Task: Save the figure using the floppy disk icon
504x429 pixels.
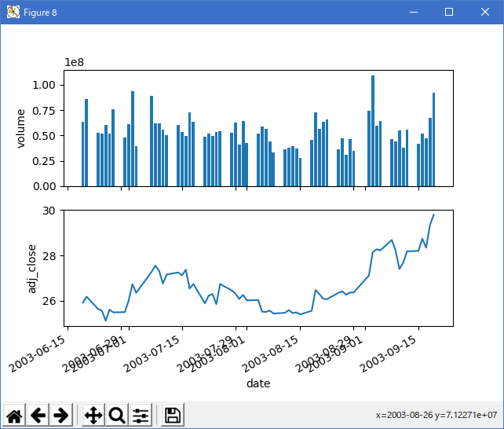Action: click(173, 416)
